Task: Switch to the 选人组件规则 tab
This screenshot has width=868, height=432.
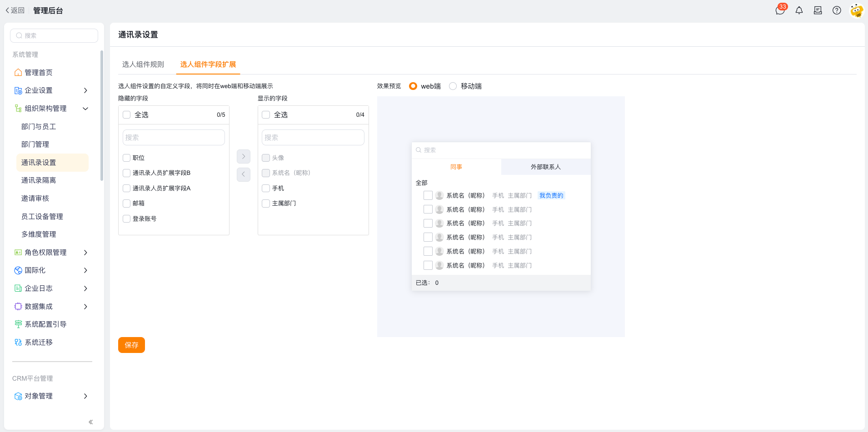Action: (x=143, y=65)
